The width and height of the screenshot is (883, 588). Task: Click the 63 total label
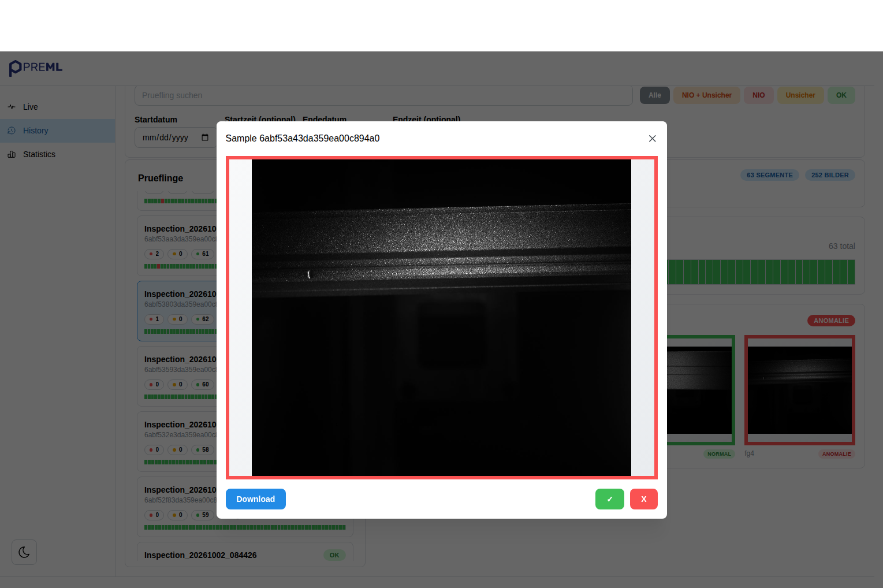click(x=841, y=246)
